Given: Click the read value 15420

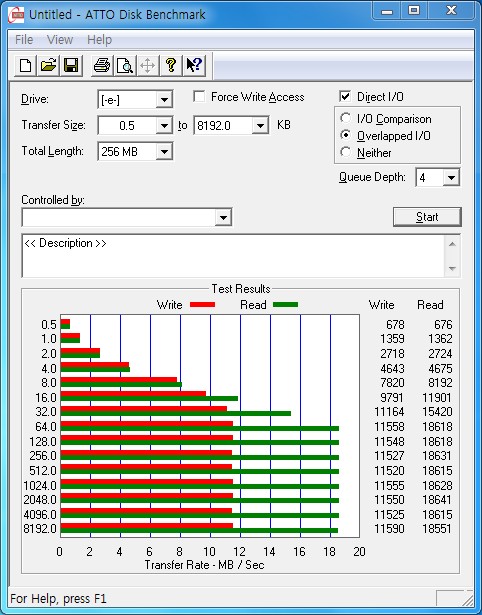Looking at the screenshot, I should pyautogui.click(x=437, y=412).
